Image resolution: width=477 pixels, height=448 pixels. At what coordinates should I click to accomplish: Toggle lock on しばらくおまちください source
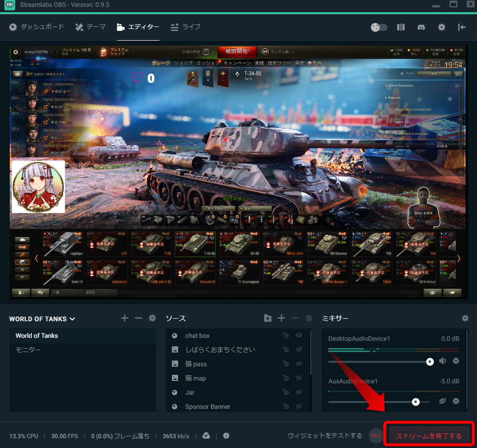coord(286,350)
